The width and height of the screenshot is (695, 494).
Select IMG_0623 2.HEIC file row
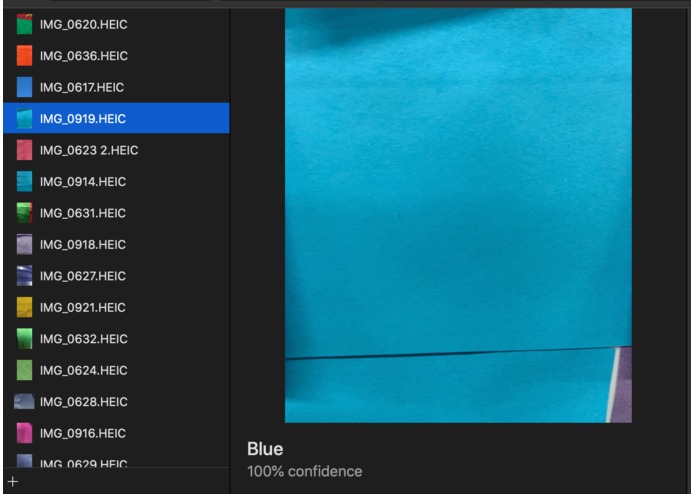coord(117,150)
